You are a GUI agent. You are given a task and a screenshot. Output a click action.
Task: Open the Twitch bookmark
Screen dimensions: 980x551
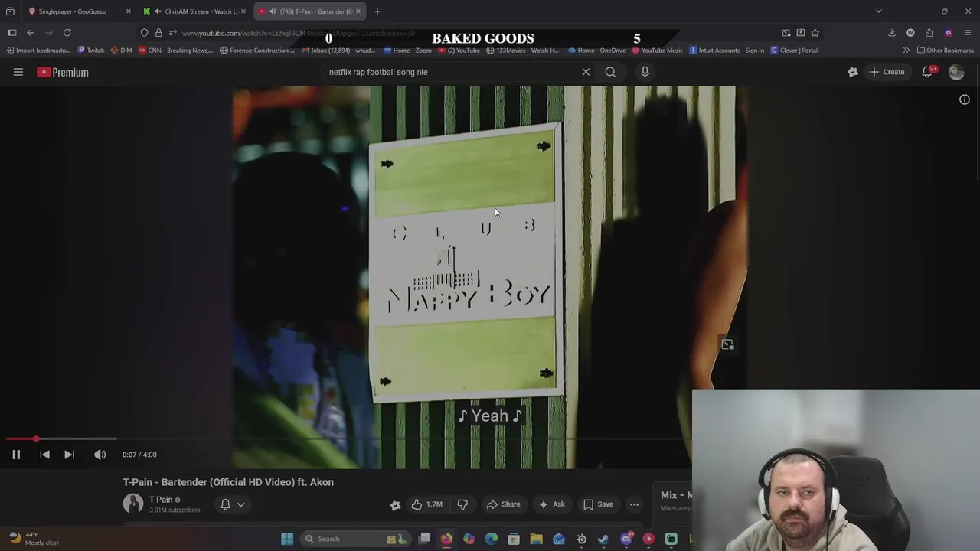(90, 51)
